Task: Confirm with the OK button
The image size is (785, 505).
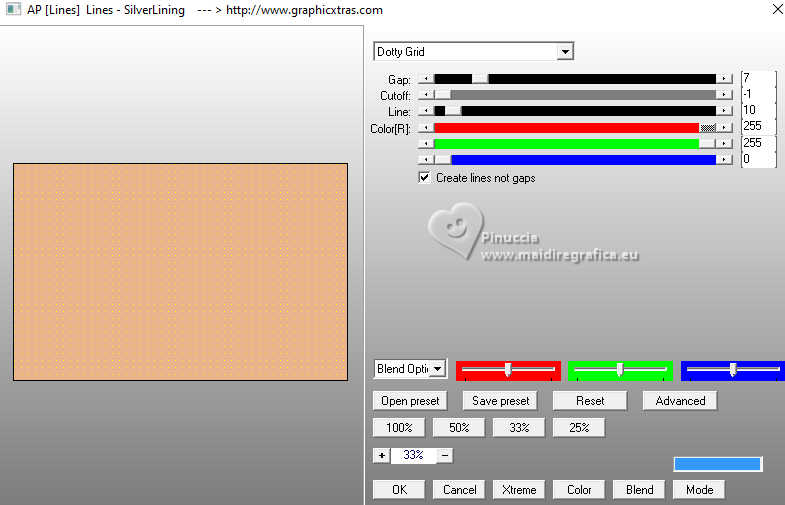Action: [399, 489]
